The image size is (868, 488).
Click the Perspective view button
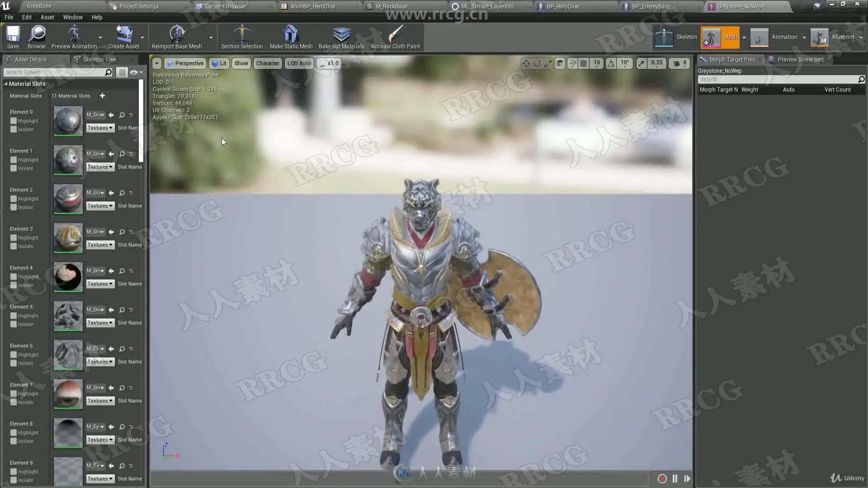(185, 63)
